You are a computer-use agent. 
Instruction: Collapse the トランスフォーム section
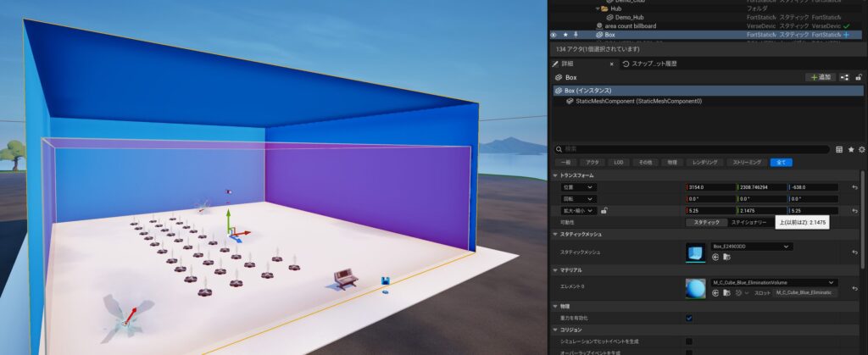(x=555, y=175)
